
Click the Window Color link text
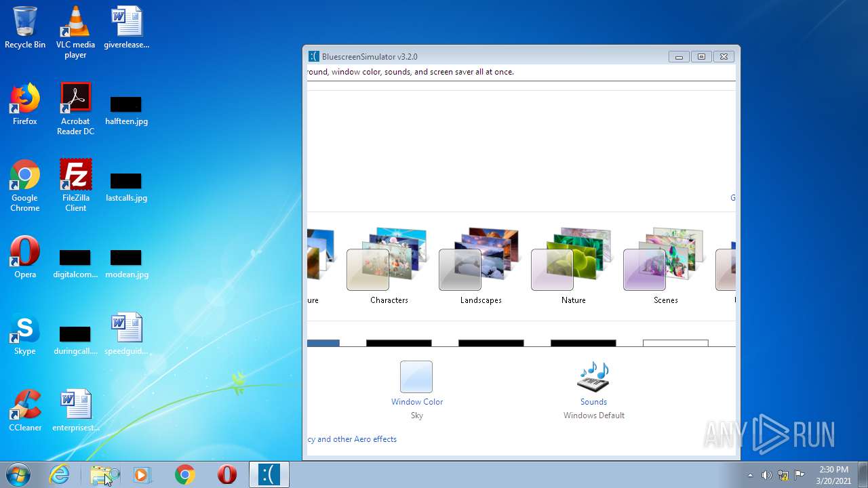417,402
